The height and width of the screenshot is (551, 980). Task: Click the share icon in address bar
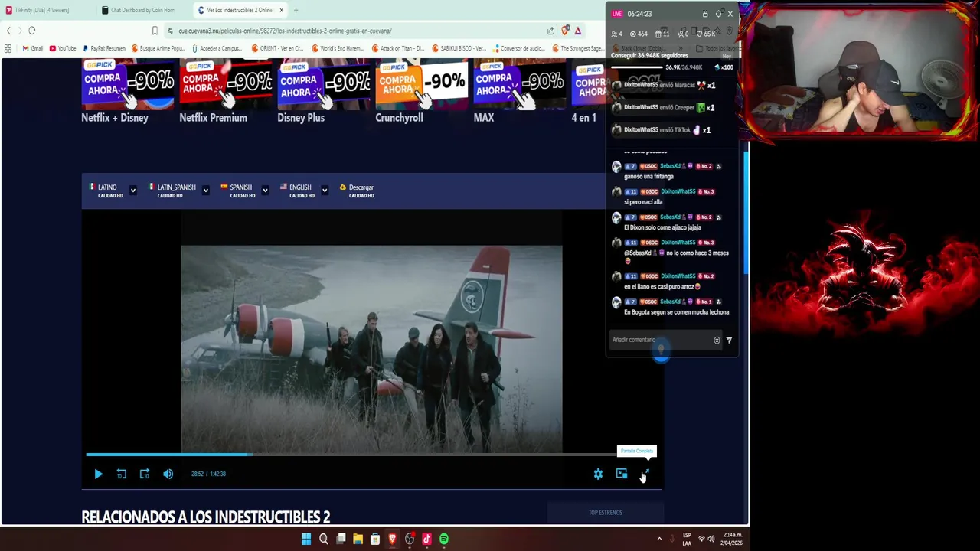coord(550,31)
